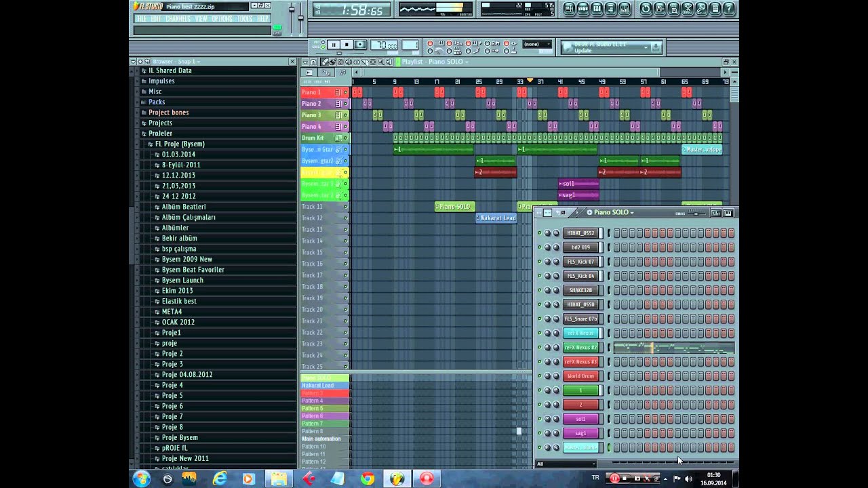
Task: Select Nakarat Lead in pattern list
Action: 325,386
